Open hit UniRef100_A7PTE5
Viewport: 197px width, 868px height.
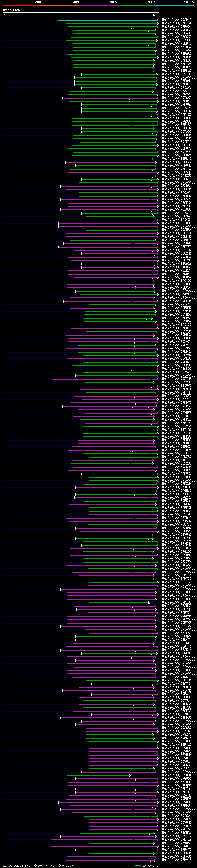point(176,247)
